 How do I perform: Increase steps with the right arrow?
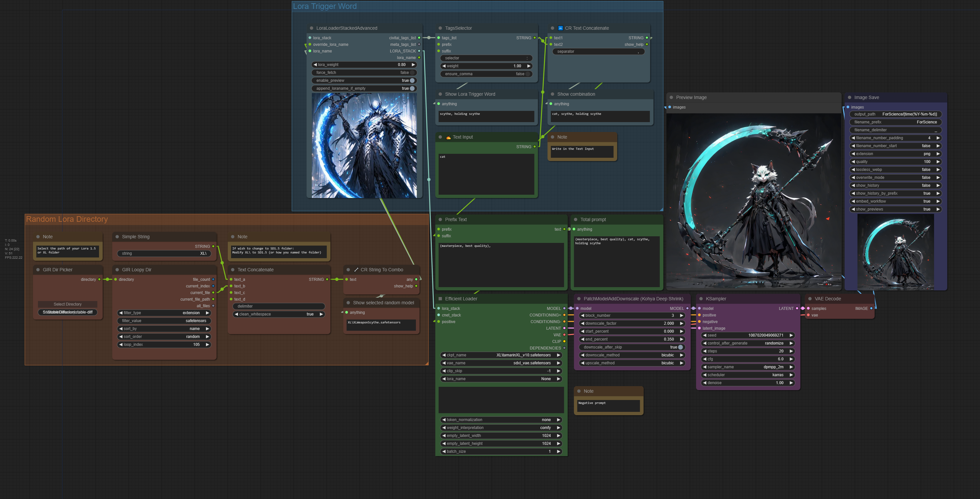pos(791,351)
